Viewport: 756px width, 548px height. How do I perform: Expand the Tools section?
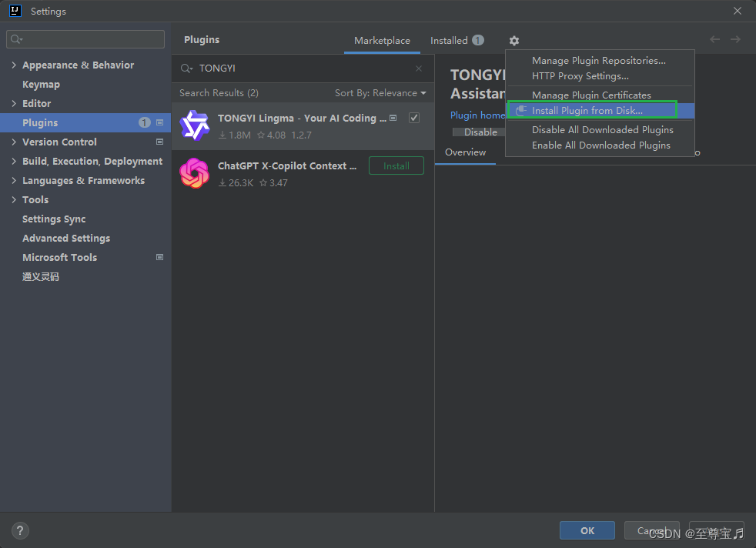pyautogui.click(x=14, y=200)
